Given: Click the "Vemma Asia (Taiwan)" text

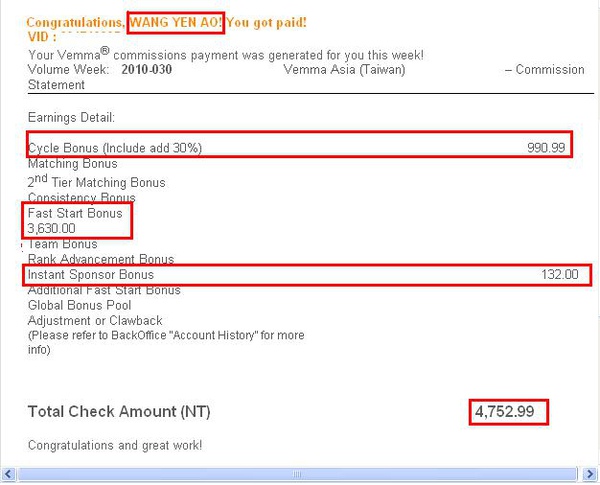Looking at the screenshot, I should point(344,70).
